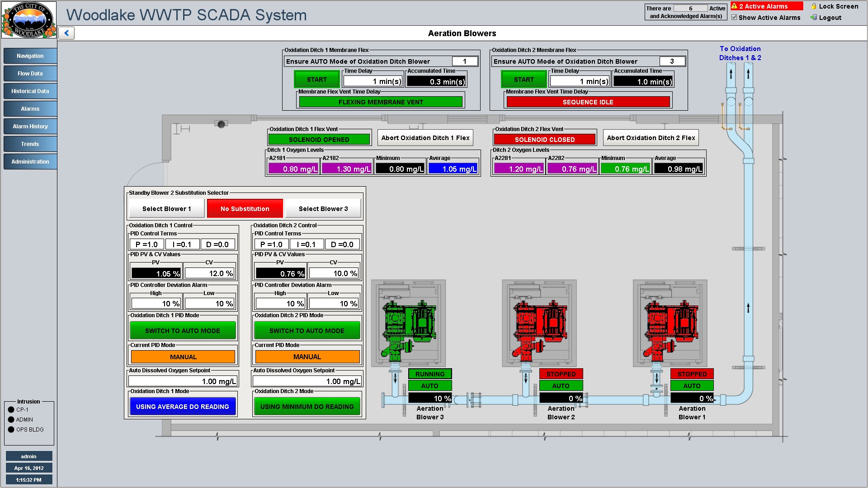Image resolution: width=868 pixels, height=488 pixels.
Task: Open the Historical Data page
Action: click(30, 91)
